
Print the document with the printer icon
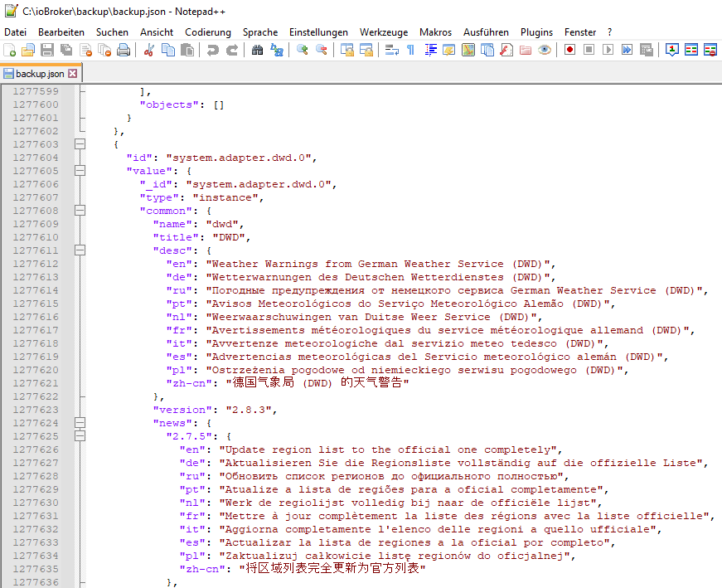click(x=124, y=50)
